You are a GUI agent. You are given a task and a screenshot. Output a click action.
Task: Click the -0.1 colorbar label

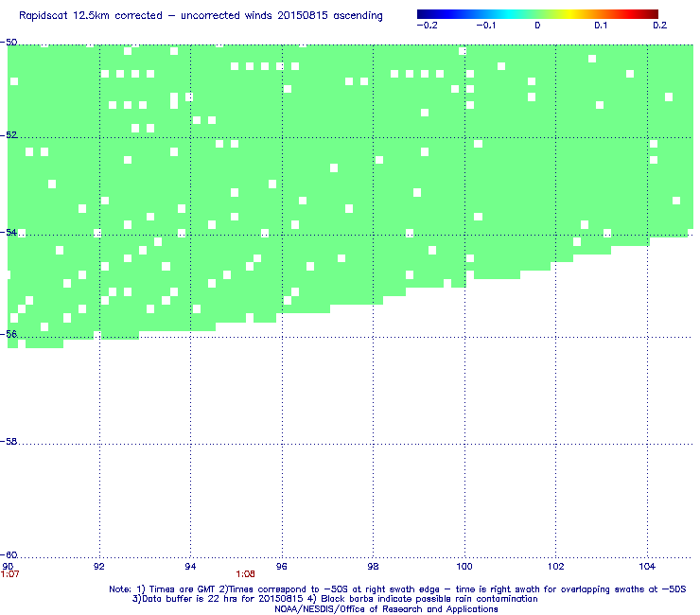click(x=485, y=26)
